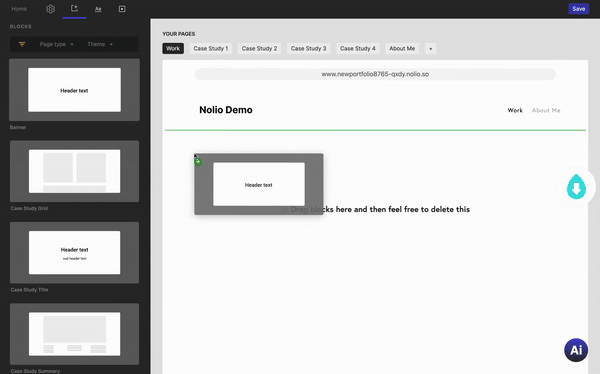Click the teal download arrow icon
Viewport: 600px width, 374px height.
[576, 187]
